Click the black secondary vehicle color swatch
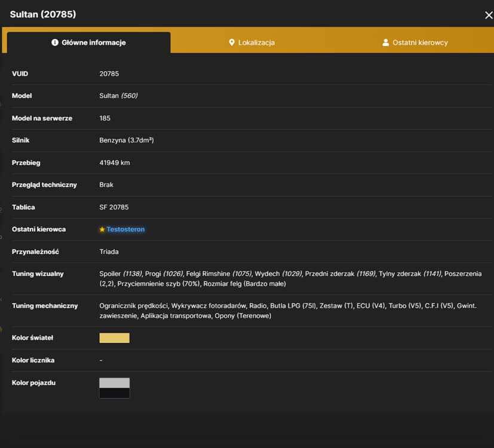 click(x=114, y=393)
